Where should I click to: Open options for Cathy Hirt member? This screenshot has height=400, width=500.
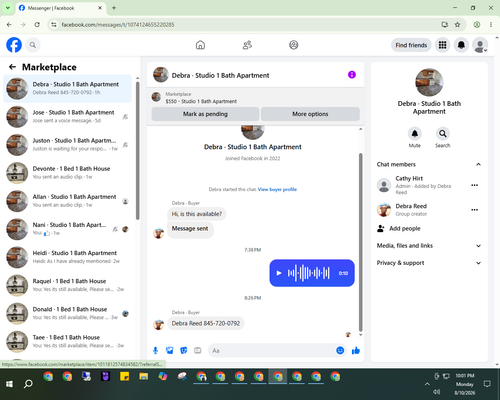475,185
